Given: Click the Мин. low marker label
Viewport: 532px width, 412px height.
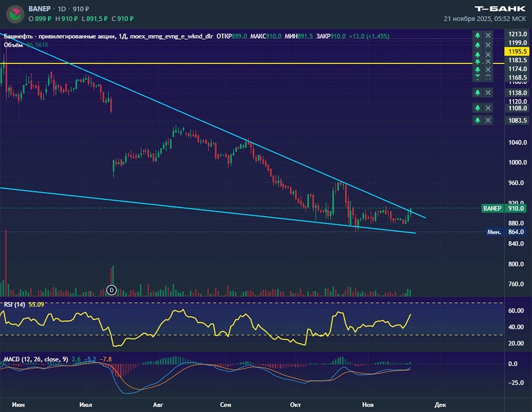Looking at the screenshot, I should pos(494,232).
